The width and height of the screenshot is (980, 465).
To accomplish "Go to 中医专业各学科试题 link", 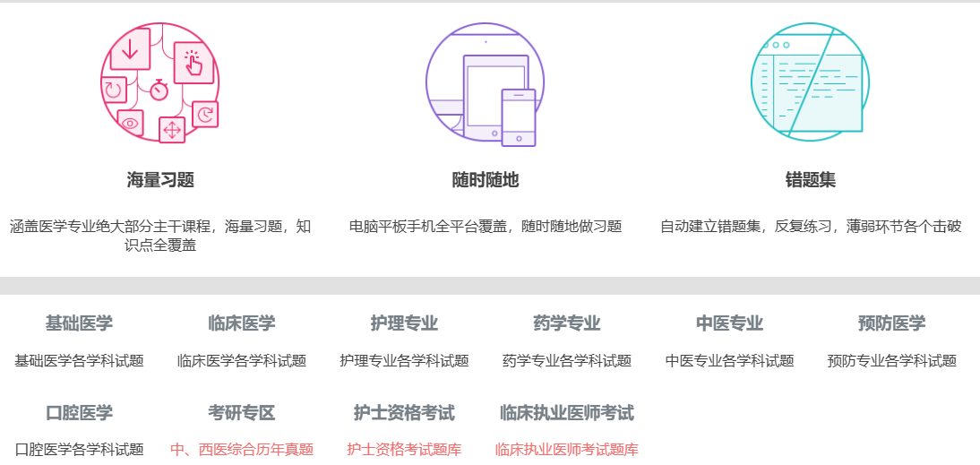I will 729,361.
